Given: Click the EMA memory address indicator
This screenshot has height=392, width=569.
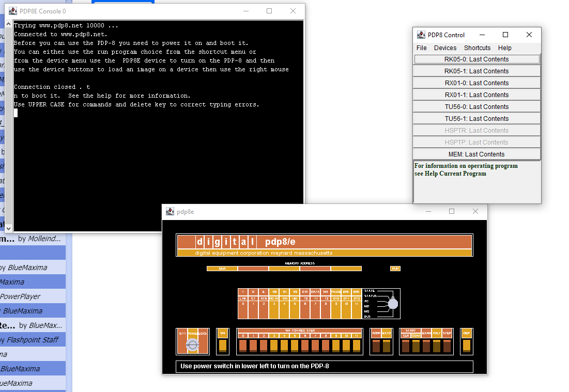Looking at the screenshot, I should pos(222,269).
